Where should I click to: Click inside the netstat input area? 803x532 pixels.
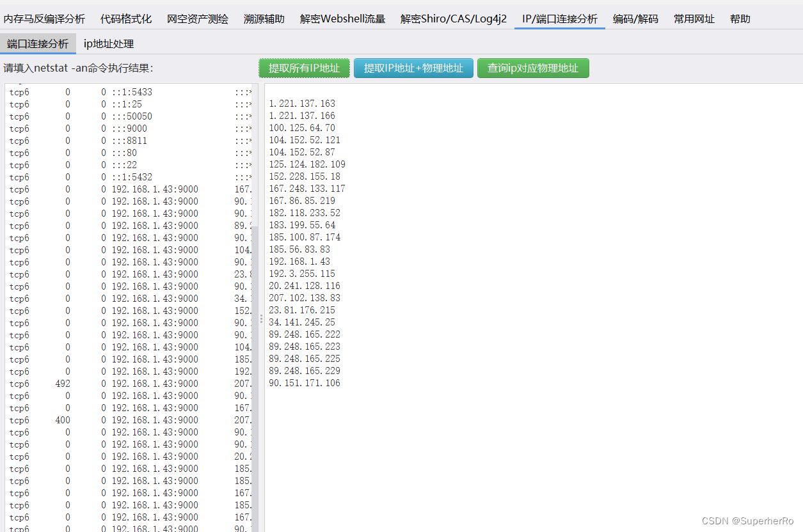(128, 288)
